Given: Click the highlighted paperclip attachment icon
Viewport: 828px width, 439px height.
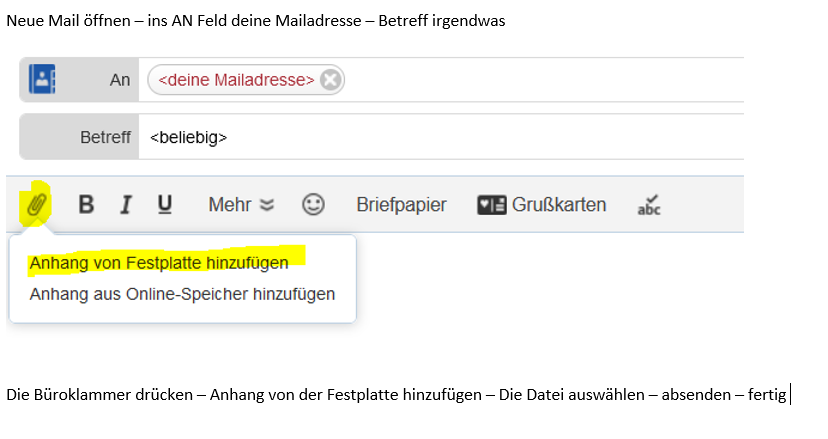Looking at the screenshot, I should 36,204.
